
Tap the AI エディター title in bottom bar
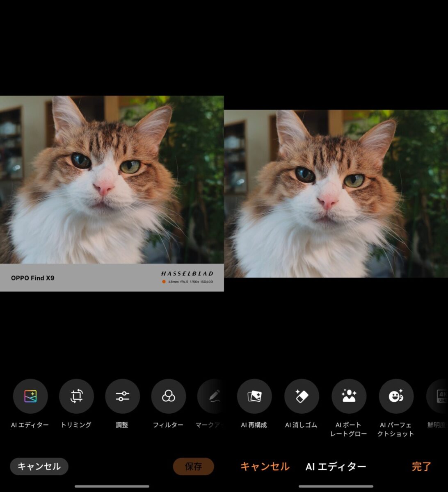[336, 467]
